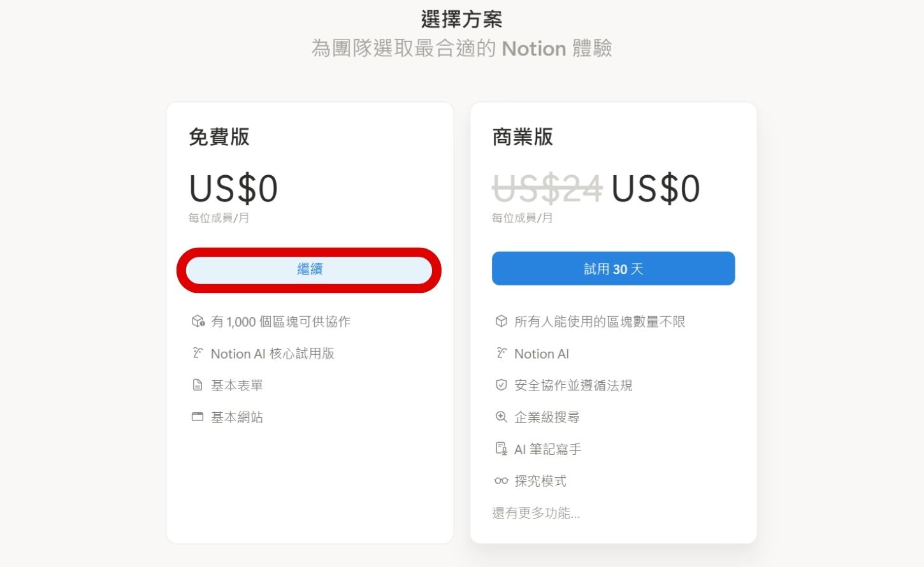Click the shield icon beside 安全協作並遵循法規
Screen dimensions: 924x567
coord(501,384)
